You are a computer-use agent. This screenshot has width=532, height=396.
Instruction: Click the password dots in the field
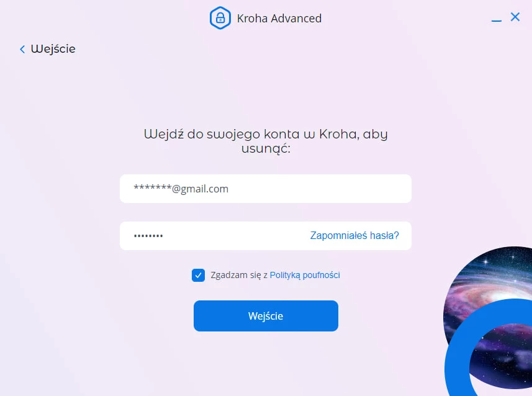(x=148, y=235)
